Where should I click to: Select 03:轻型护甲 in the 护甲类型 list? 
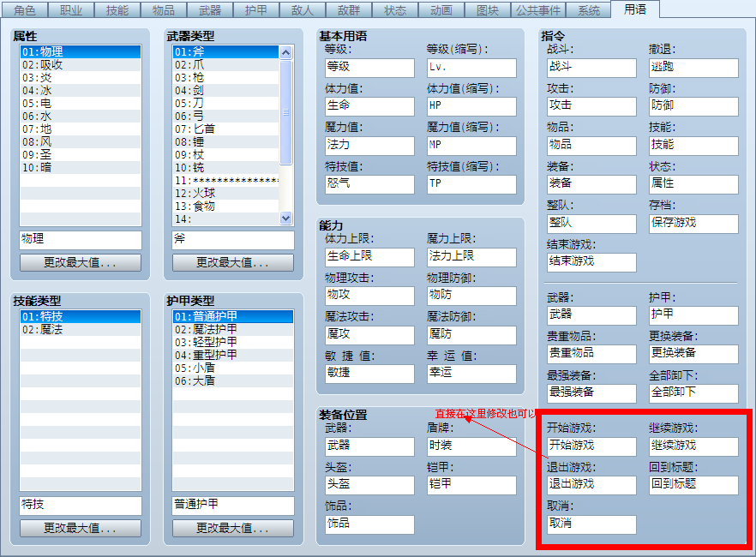pyautogui.click(x=233, y=342)
